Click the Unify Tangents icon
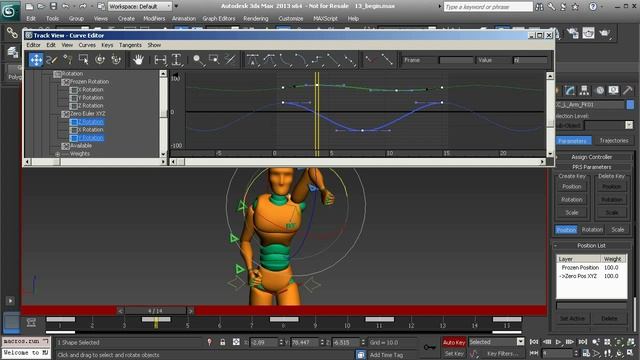640x360 pixels. tap(387, 60)
